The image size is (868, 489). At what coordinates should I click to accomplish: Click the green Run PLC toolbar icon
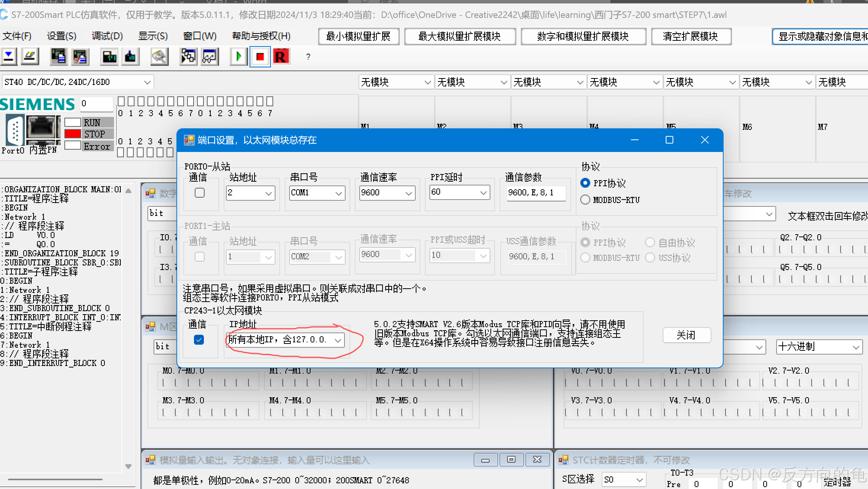tap(239, 57)
